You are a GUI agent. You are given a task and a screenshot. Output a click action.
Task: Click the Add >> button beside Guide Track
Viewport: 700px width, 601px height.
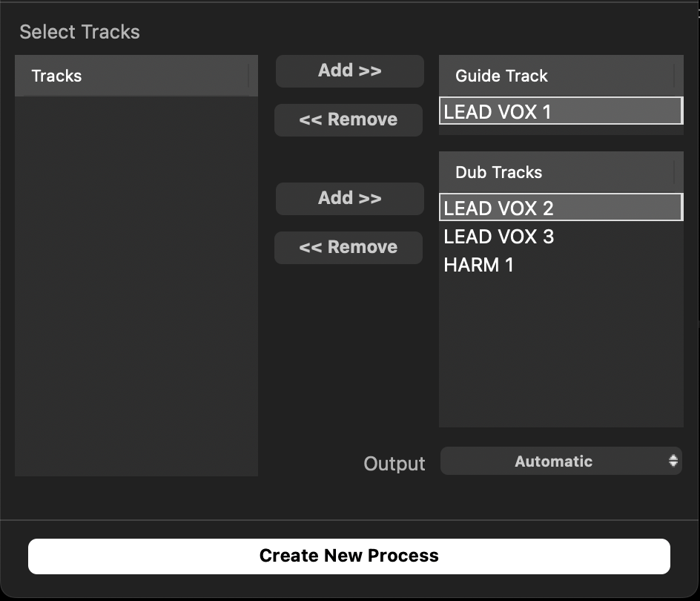point(349,71)
